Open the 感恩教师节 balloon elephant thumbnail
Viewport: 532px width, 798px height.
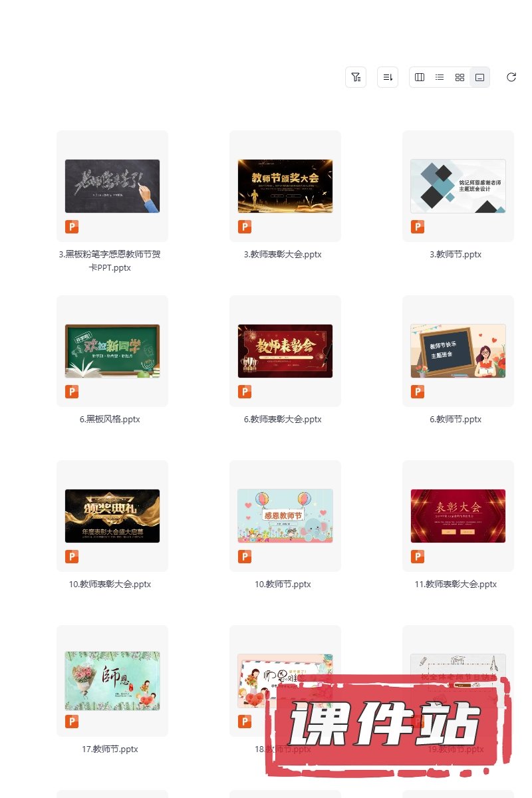coord(285,516)
